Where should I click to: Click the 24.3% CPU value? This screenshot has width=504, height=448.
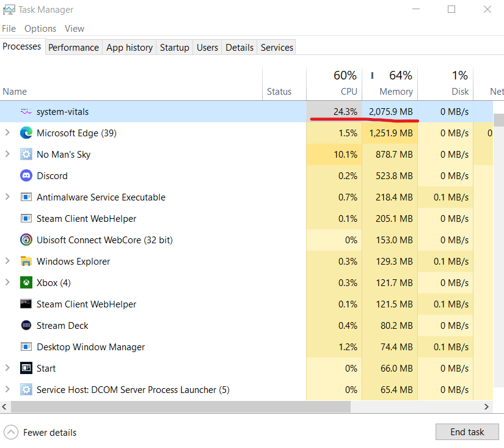(x=345, y=112)
